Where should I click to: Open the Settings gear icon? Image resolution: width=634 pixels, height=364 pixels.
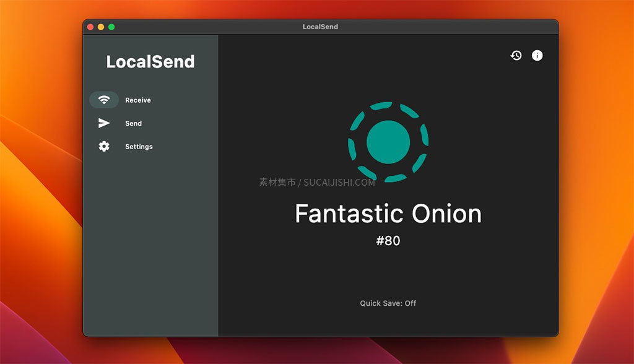103,146
